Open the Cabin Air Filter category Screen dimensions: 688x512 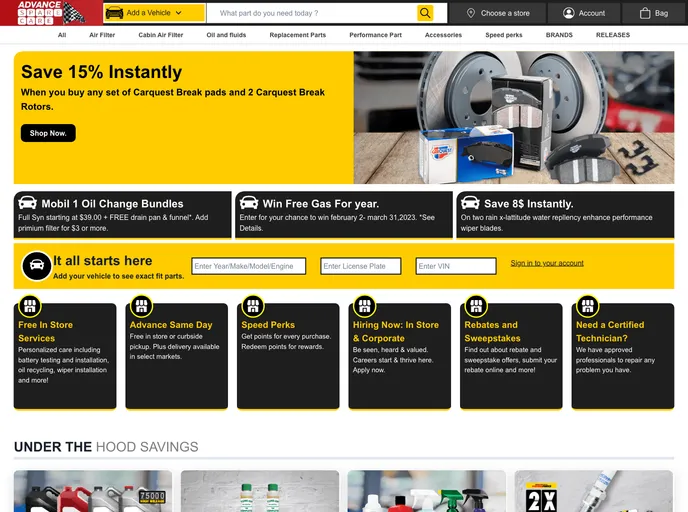point(161,35)
